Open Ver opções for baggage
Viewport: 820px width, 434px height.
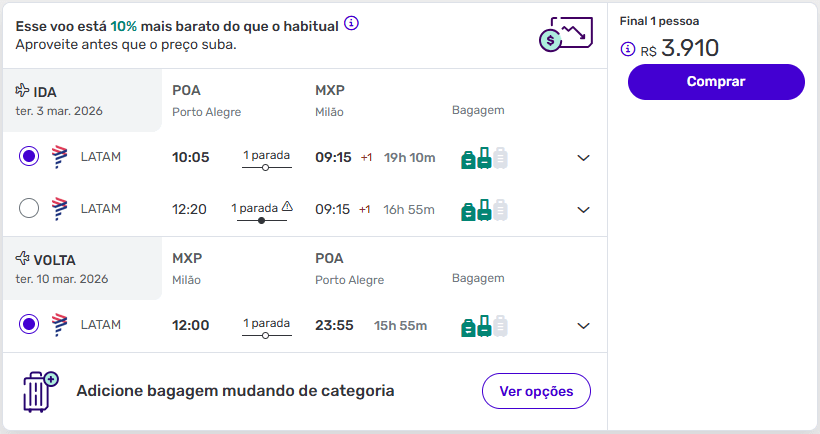click(536, 391)
